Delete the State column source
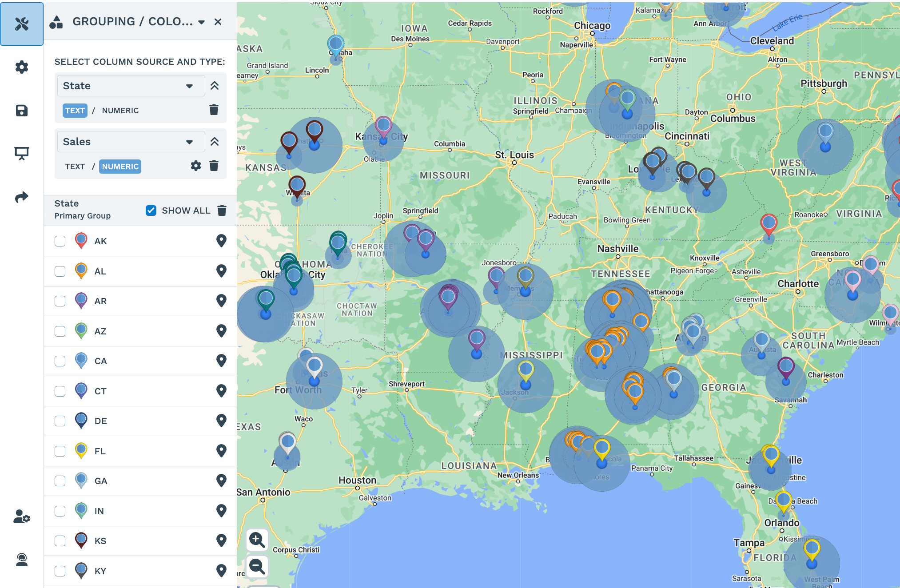Viewport: 900px width, 588px height. pos(214,110)
